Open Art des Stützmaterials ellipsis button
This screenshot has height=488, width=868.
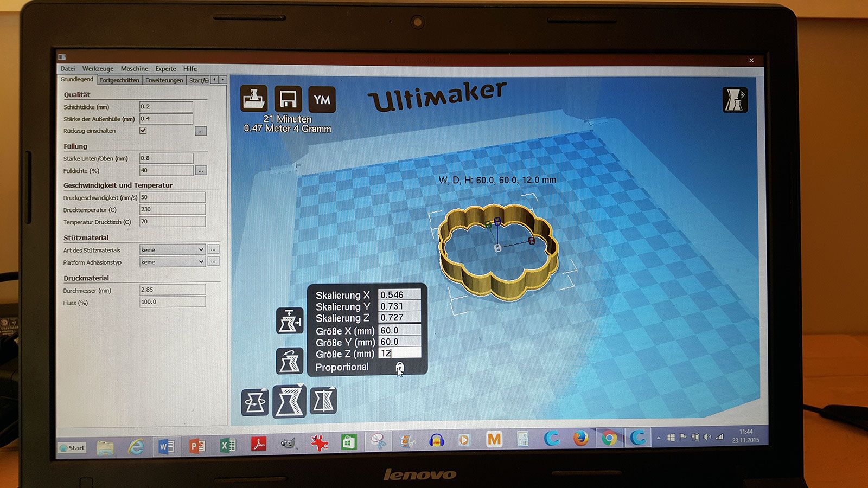214,250
